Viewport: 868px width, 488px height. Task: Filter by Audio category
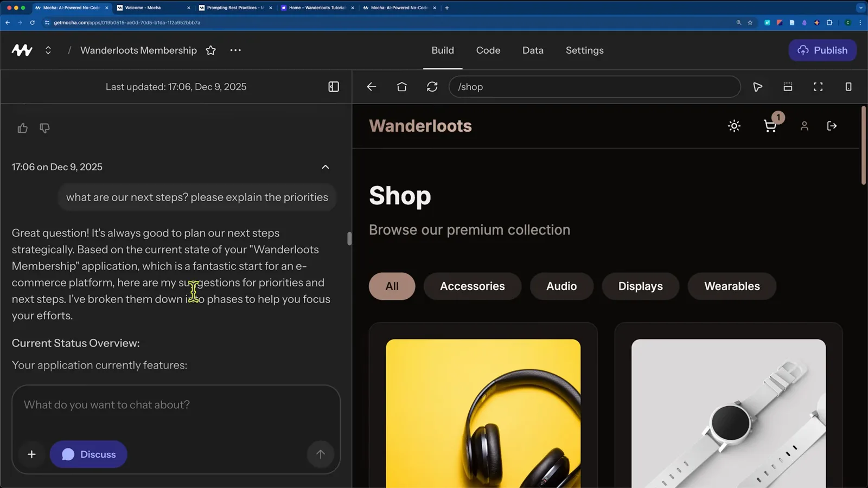561,286
